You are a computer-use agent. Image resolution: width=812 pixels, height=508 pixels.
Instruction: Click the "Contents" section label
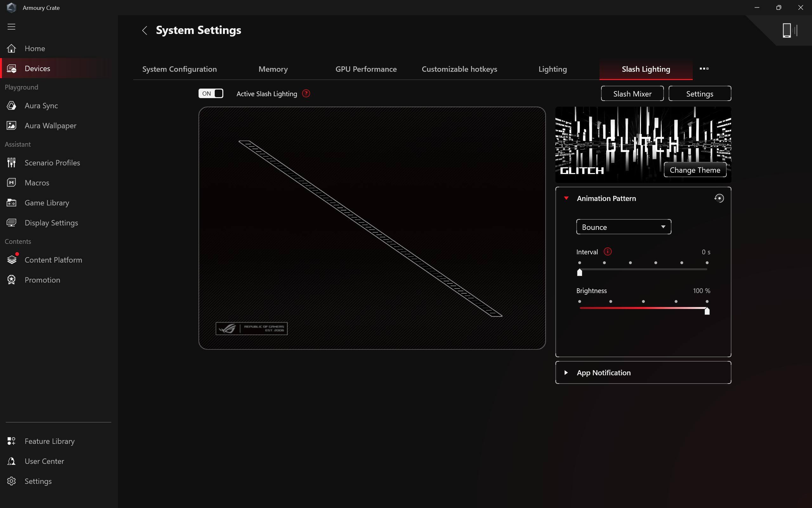[18, 241]
